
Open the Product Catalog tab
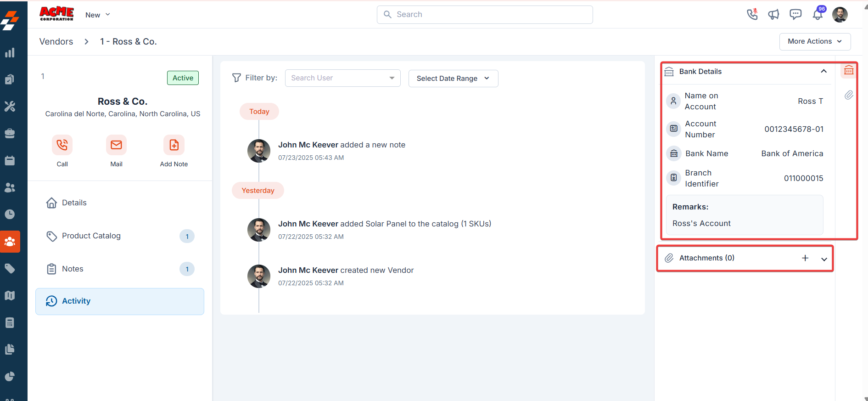pyautogui.click(x=119, y=236)
